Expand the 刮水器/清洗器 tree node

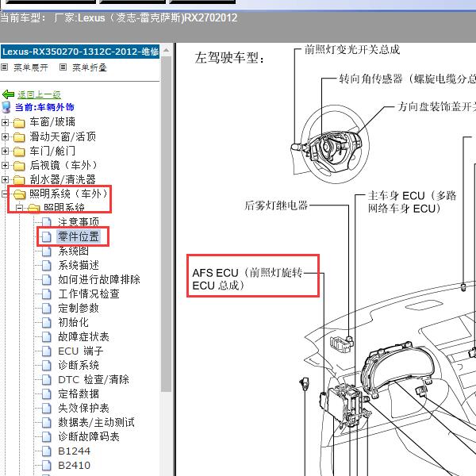click(x=5, y=179)
